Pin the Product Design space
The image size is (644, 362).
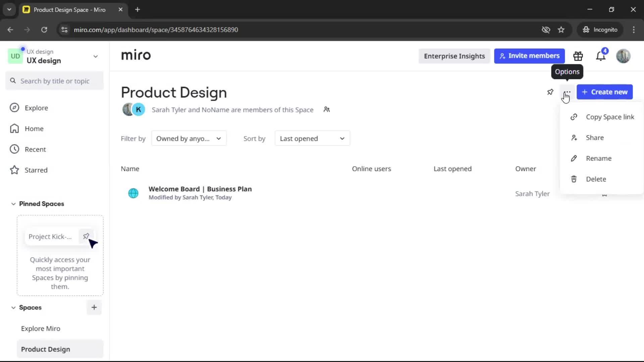point(550,92)
